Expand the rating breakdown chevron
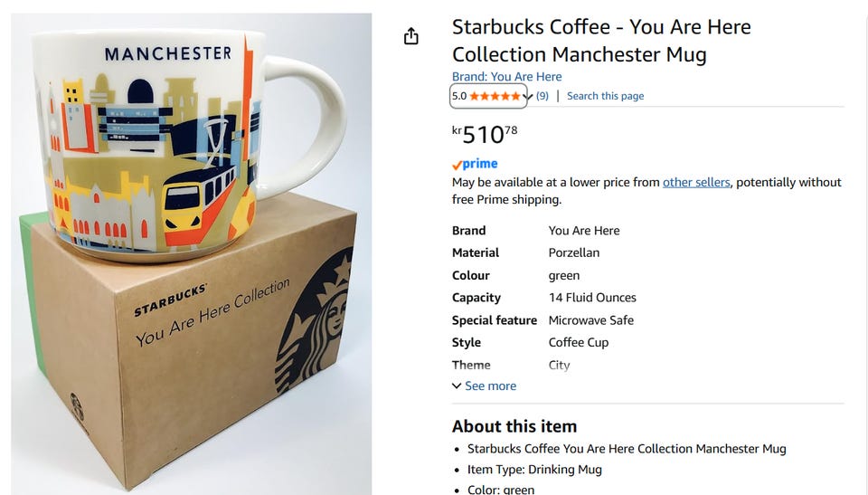Screen dimensions: 868x495 click(528, 97)
